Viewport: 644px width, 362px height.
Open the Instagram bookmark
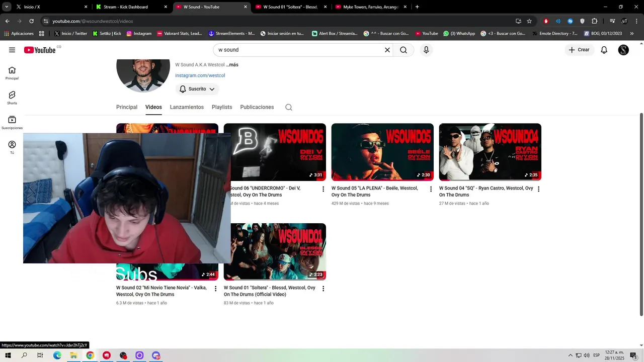coord(139,34)
